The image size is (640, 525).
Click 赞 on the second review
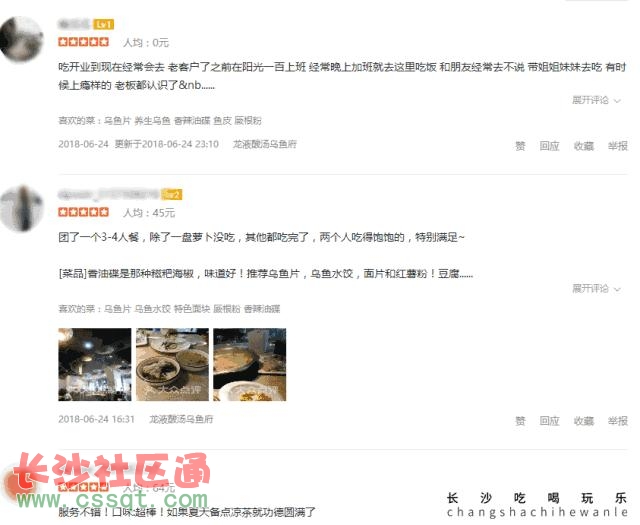520,421
